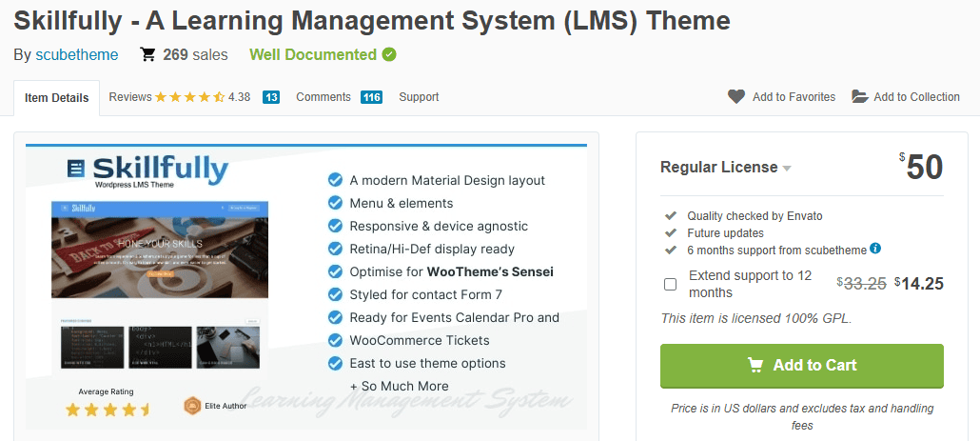The height and width of the screenshot is (441, 980).
Task: Click the checkmark beside 6 months support
Action: (x=671, y=250)
